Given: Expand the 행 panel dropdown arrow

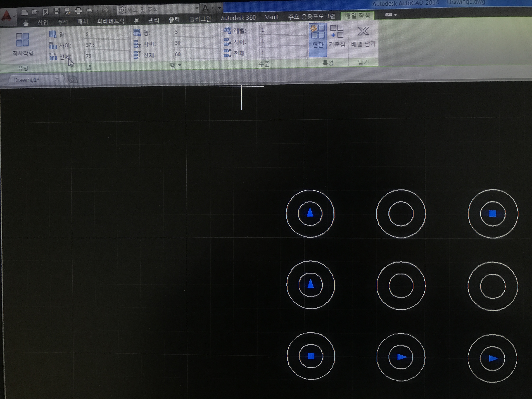Looking at the screenshot, I should coord(179,65).
